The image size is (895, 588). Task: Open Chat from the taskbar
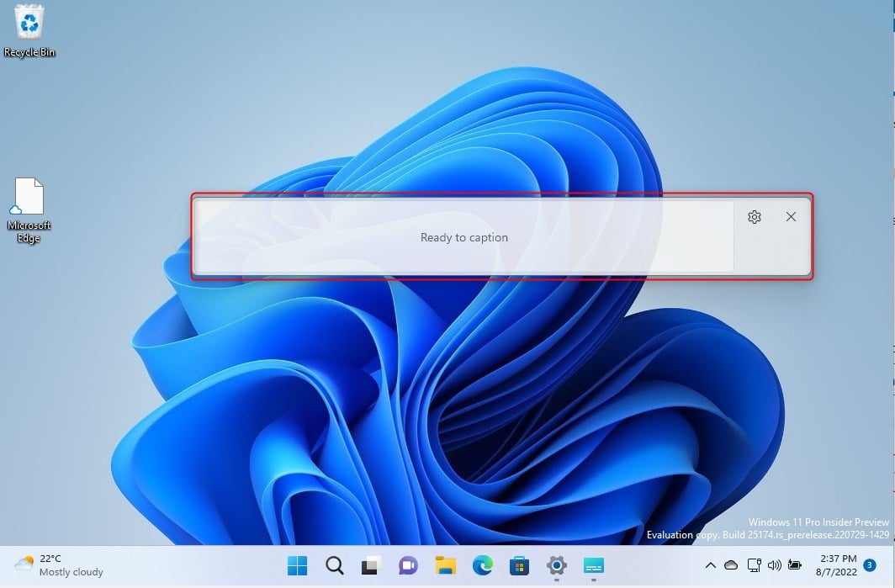[x=408, y=565]
